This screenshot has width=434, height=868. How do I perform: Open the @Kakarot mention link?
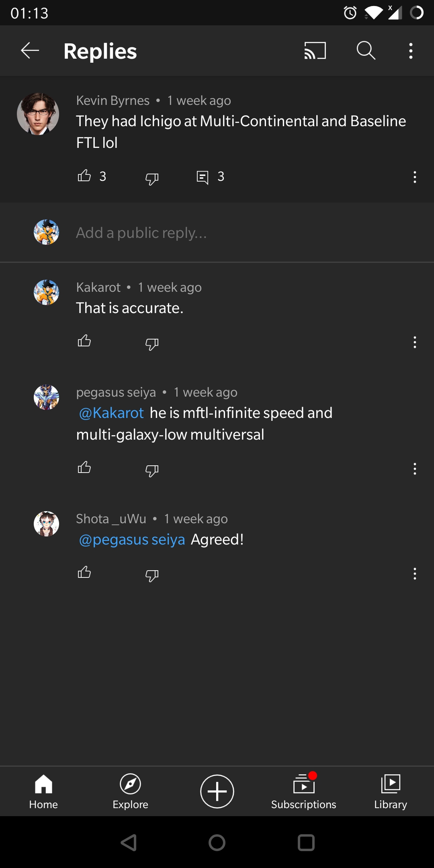(x=111, y=412)
